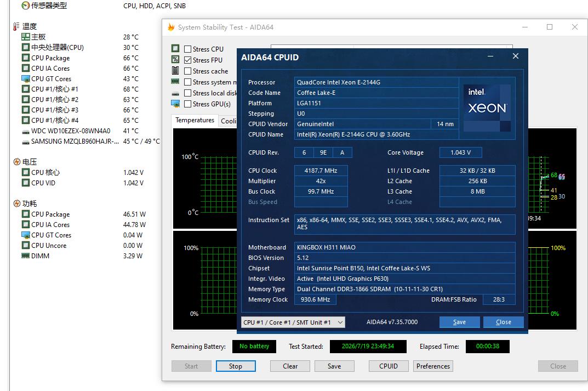
Task: Click the 42x Multiplier value
Action: pos(321,181)
